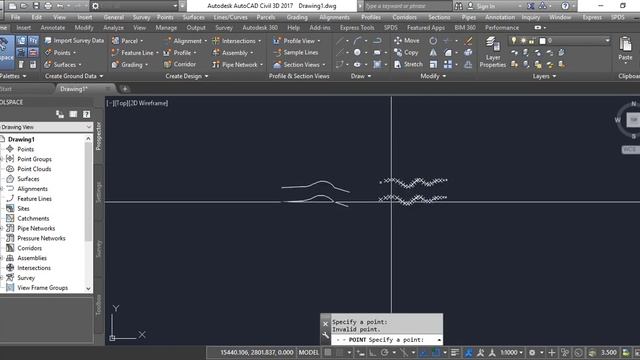The width and height of the screenshot is (640, 360).
Task: Click the layer color swatch
Action: tap(542, 40)
